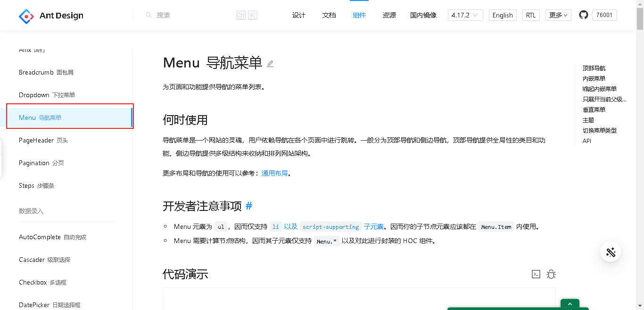Viewport: 644px width, 310px height.
Task: Jump to 垂直菜单 anchor
Action: pos(594,110)
